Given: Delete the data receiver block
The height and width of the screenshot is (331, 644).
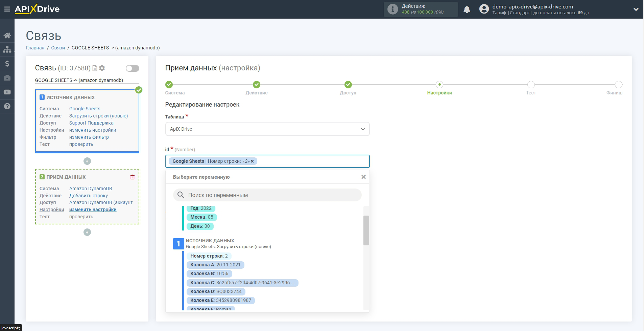Looking at the screenshot, I should point(133,177).
